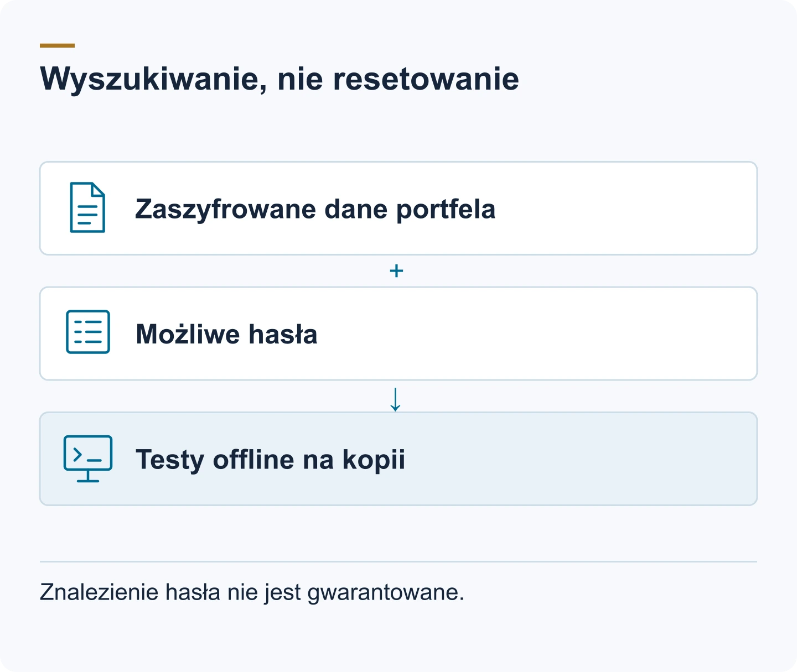Click the list icon beside Możliwe hasła

[88, 332]
